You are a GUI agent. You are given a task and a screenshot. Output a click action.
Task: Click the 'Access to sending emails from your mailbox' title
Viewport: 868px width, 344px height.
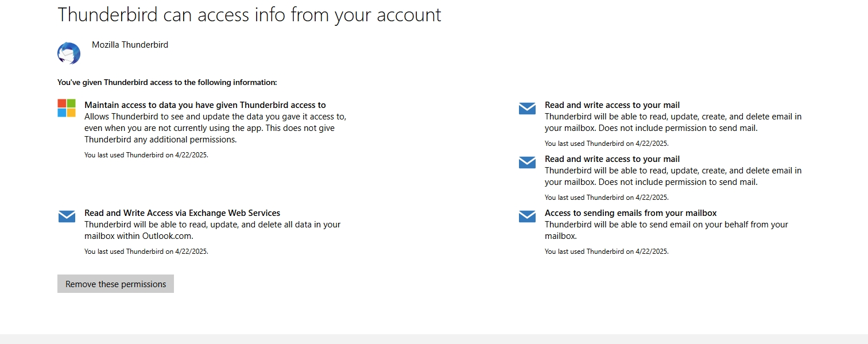[x=630, y=213]
